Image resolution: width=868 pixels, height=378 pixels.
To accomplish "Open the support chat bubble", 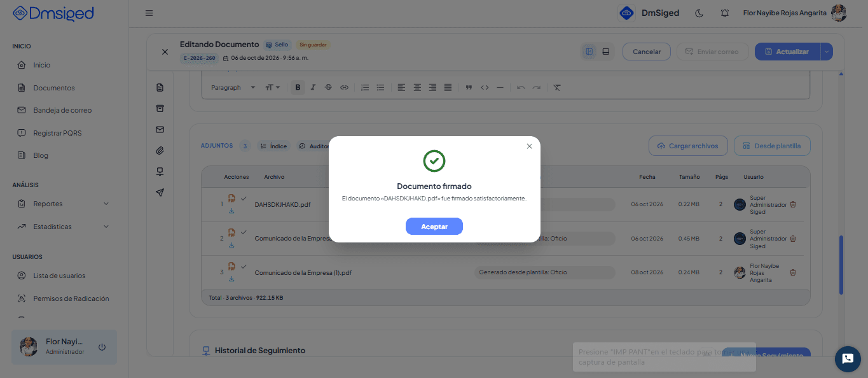I will coord(848,359).
